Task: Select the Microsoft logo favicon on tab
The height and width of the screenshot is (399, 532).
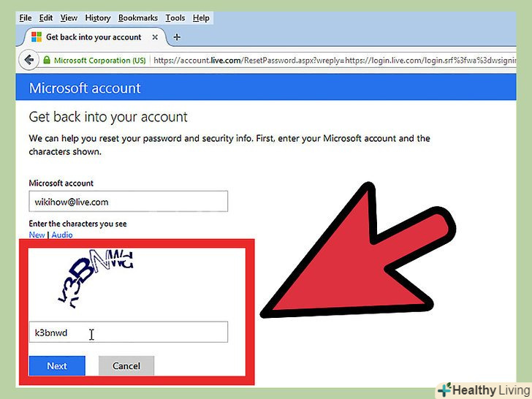Action: pos(37,37)
